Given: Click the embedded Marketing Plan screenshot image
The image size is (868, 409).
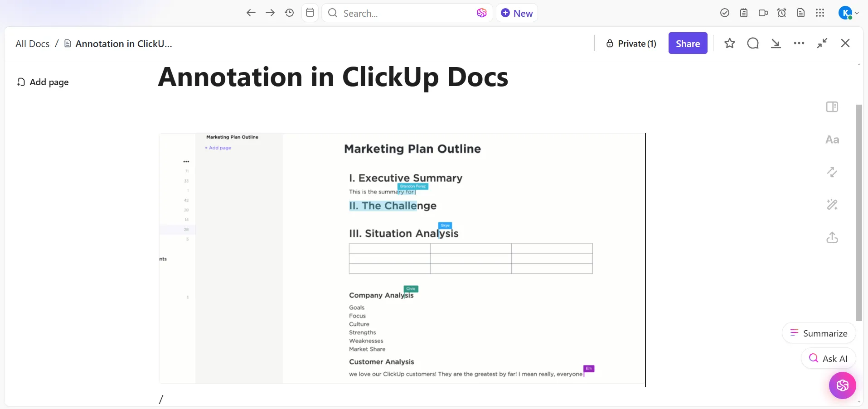Looking at the screenshot, I should [402, 259].
